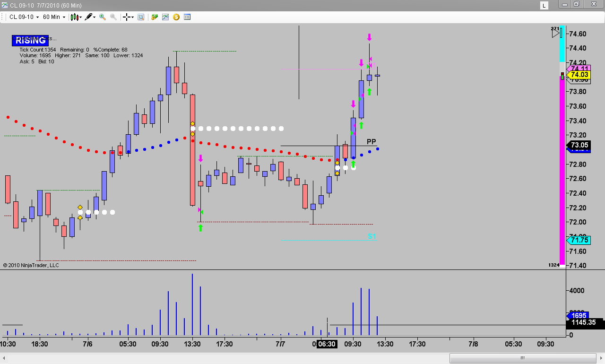
Task: Open Strategies with the gold dollar coin icon
Action: click(176, 17)
